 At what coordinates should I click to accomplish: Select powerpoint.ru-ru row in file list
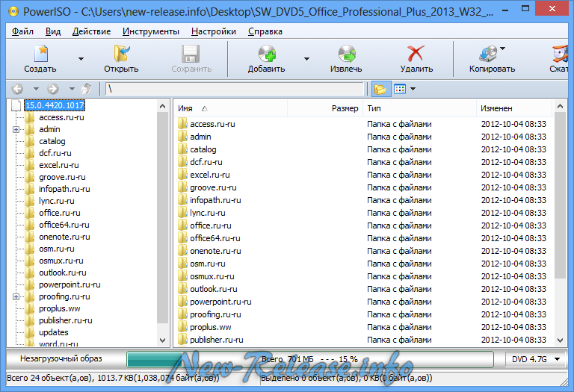point(362,302)
